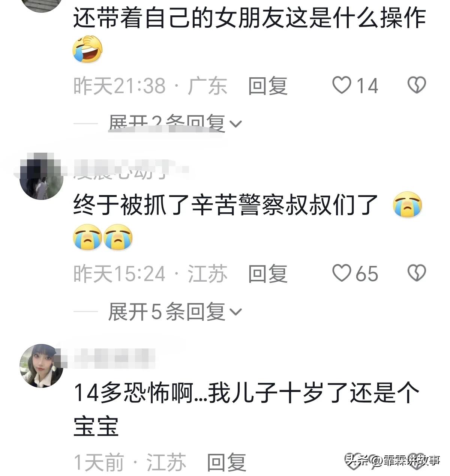This screenshot has width=450, height=476.
Task: Click the laughing-crying emoji in the first comment
Action: pyautogui.click(x=87, y=49)
